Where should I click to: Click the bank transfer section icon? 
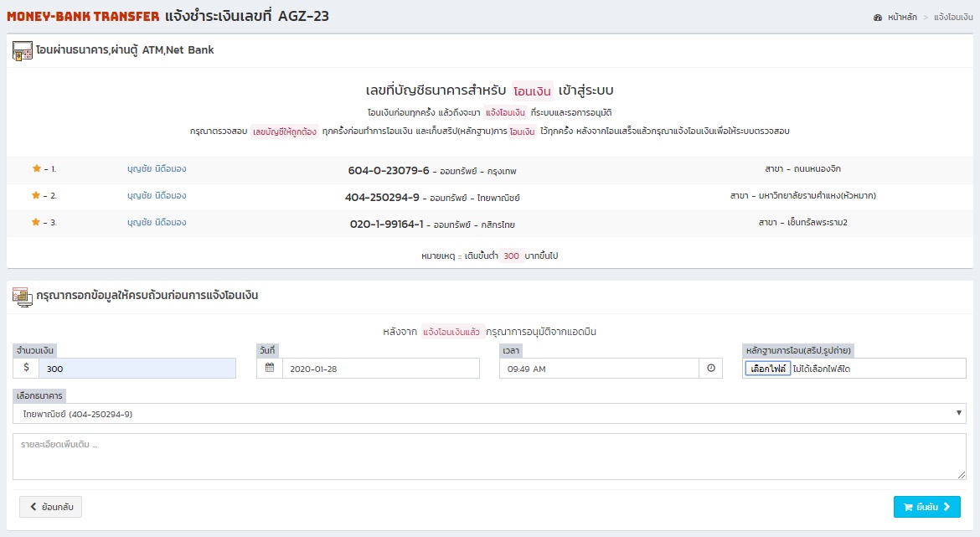pyautogui.click(x=23, y=50)
